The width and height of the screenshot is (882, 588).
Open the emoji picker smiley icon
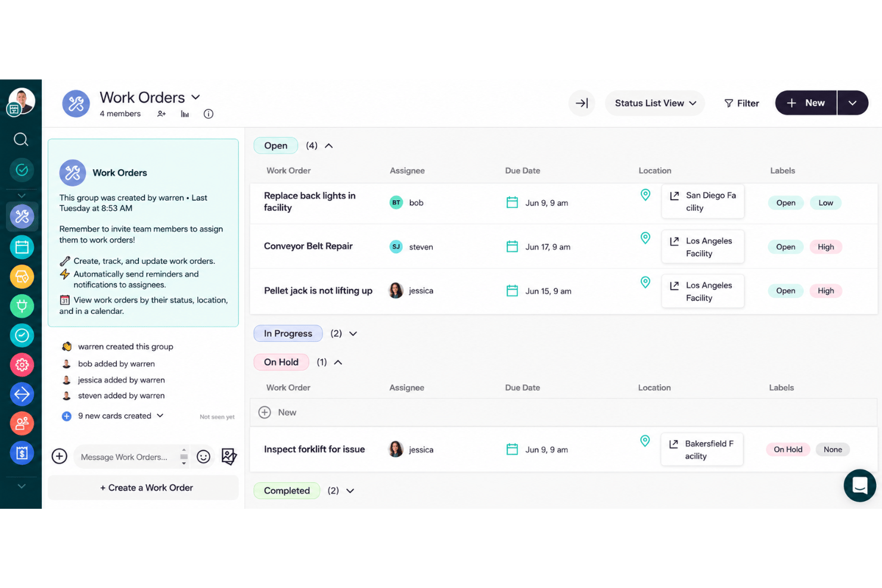pos(204,456)
